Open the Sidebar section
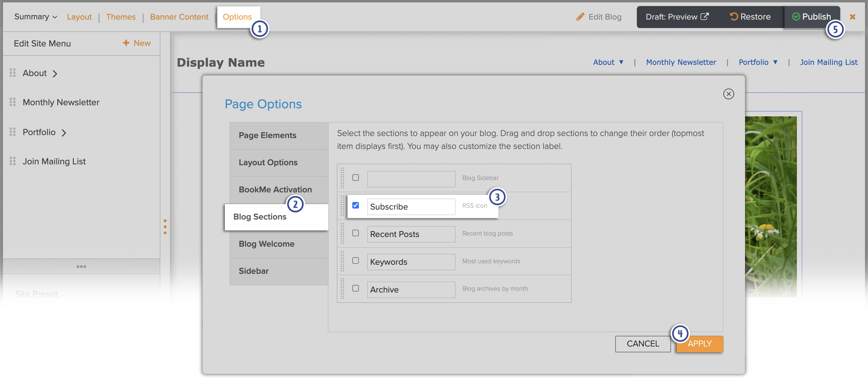 click(279, 271)
